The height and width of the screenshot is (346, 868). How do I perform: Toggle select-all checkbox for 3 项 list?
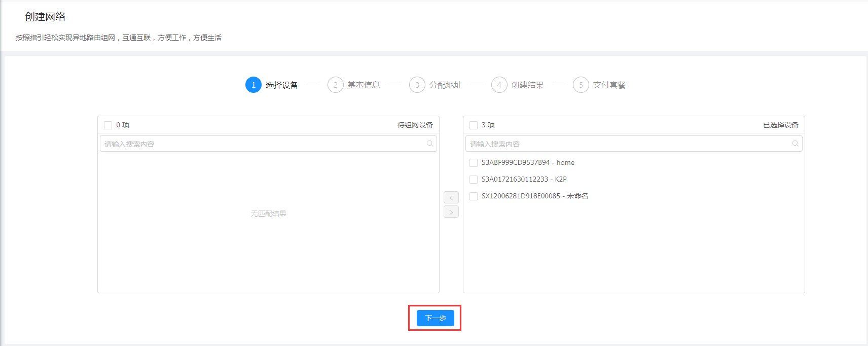click(x=474, y=125)
